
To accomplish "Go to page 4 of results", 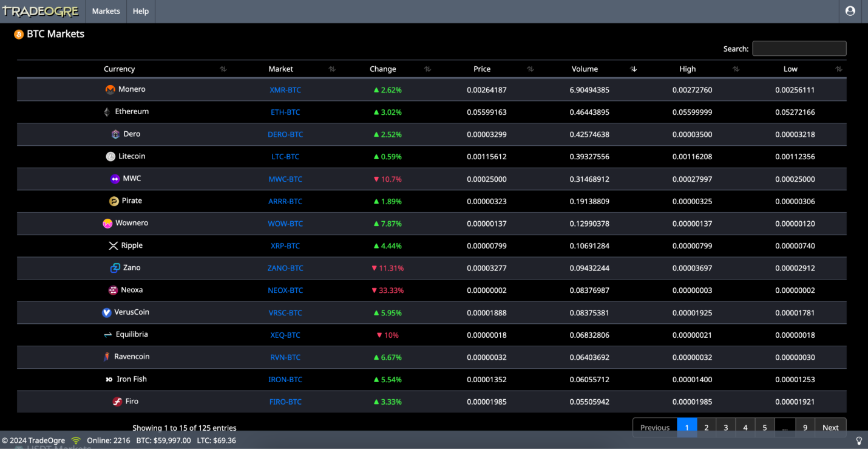I will (745, 428).
